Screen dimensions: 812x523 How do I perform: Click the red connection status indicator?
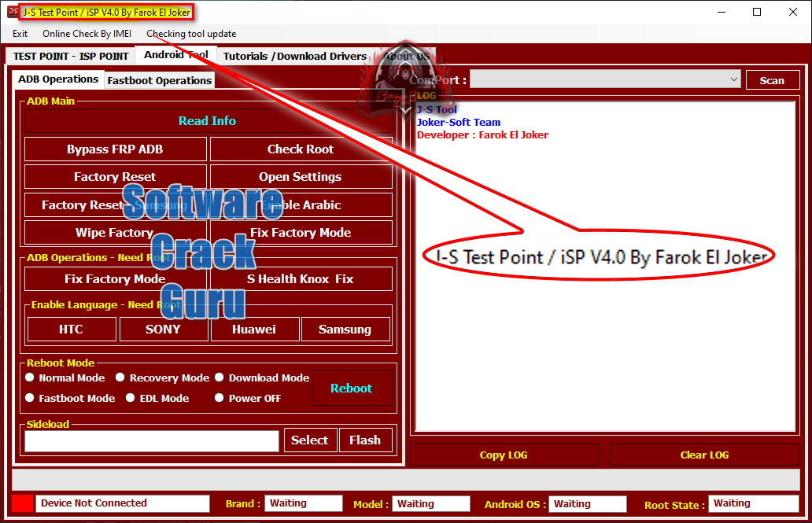click(22, 503)
